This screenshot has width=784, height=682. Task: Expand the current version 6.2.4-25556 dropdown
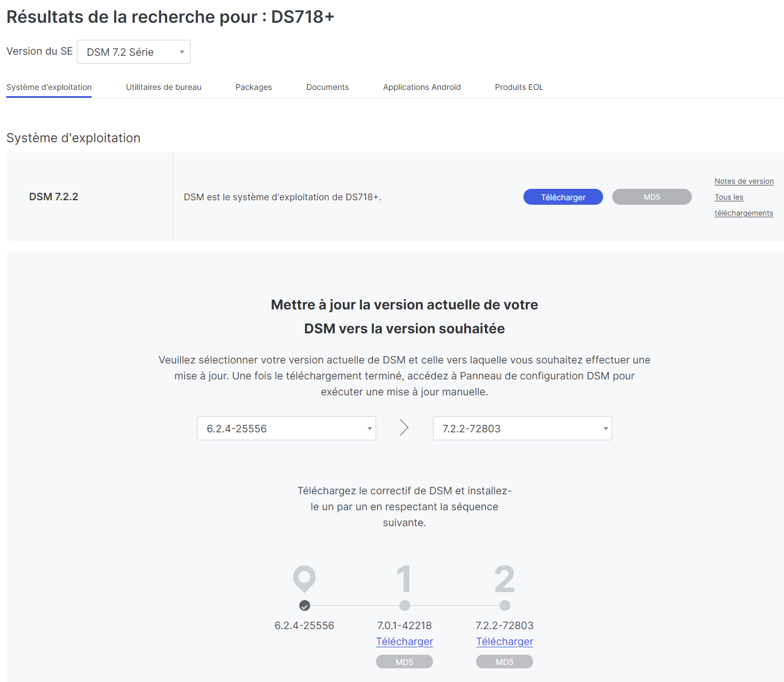click(286, 428)
